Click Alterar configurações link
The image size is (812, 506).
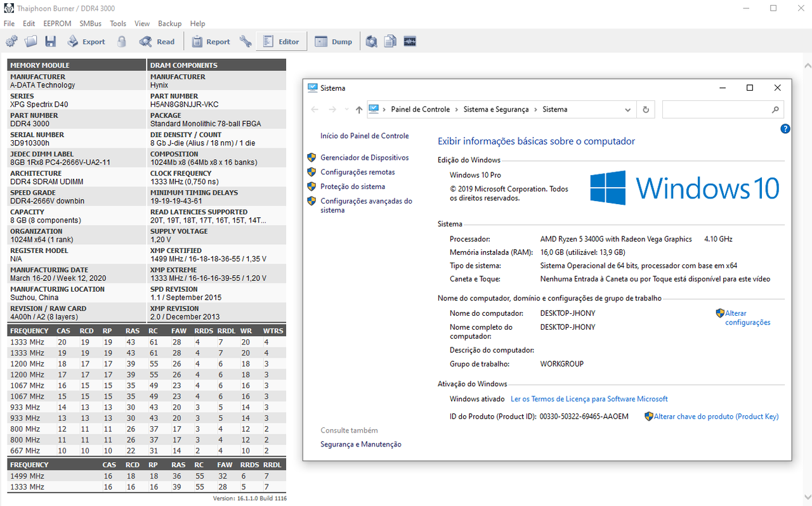tap(747, 318)
